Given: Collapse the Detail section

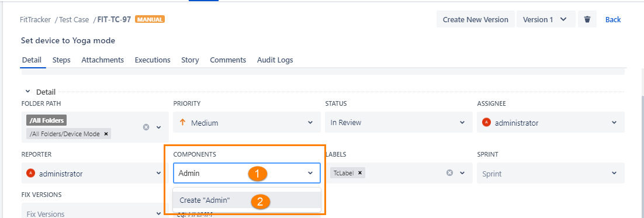Looking at the screenshot, I should point(27,92).
